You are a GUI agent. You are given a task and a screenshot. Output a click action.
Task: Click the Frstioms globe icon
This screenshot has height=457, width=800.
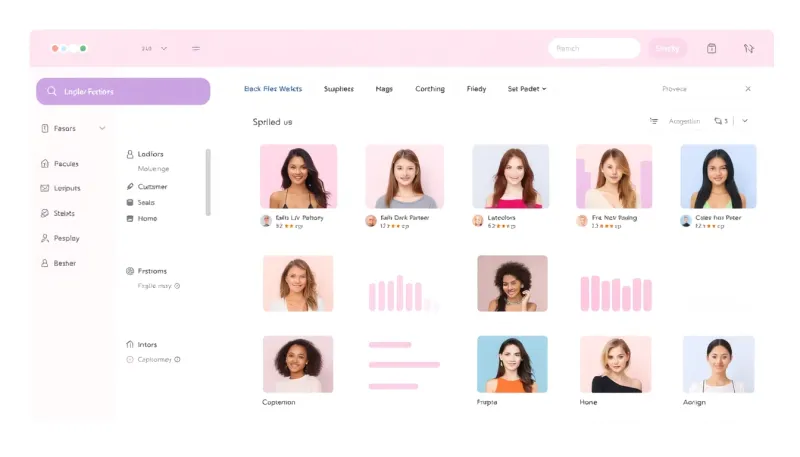[130, 271]
